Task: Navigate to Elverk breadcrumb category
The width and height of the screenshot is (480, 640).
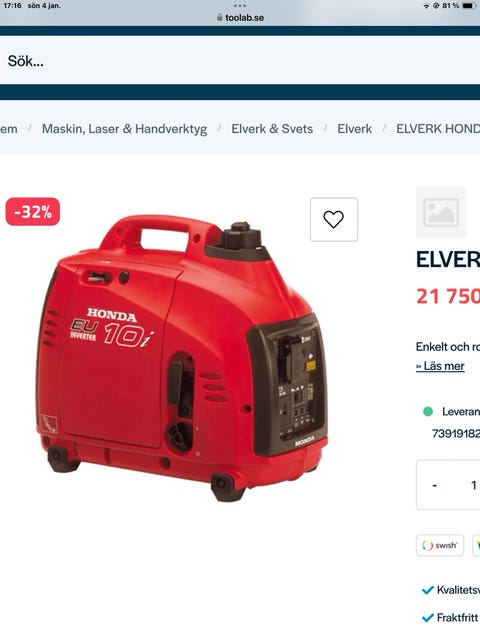Action: (354, 129)
